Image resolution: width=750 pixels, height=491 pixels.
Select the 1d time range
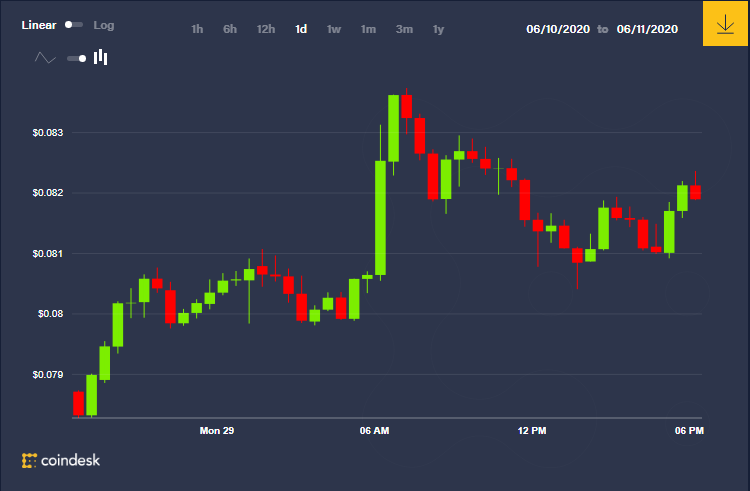click(301, 29)
